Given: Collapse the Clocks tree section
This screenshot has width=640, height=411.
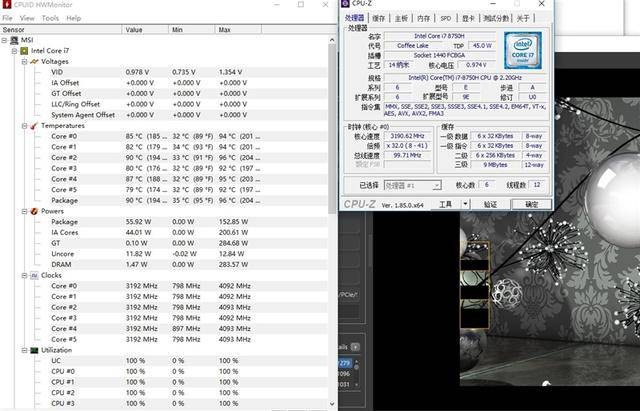Looking at the screenshot, I should tap(23, 275).
